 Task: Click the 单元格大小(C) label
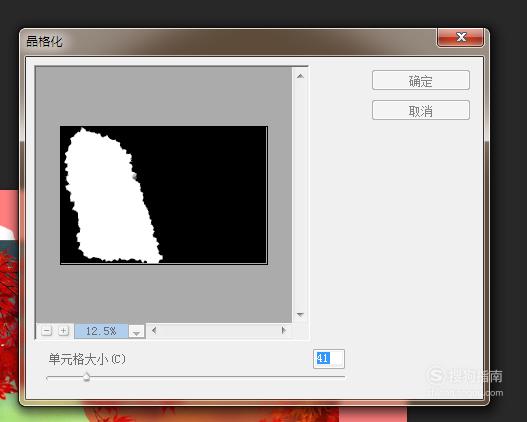(87, 359)
